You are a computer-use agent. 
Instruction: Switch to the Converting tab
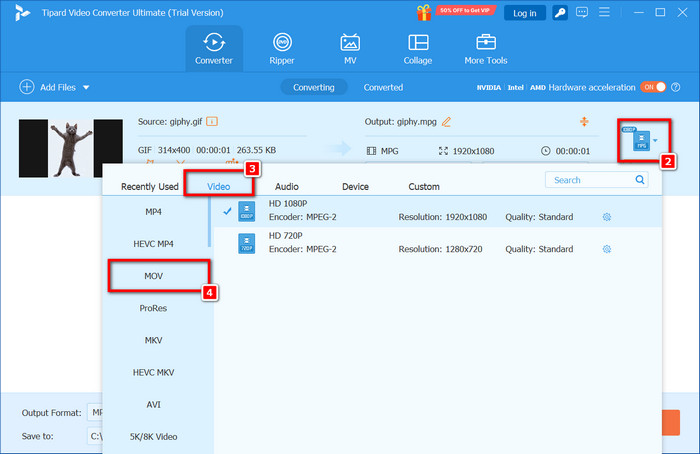pyautogui.click(x=314, y=87)
